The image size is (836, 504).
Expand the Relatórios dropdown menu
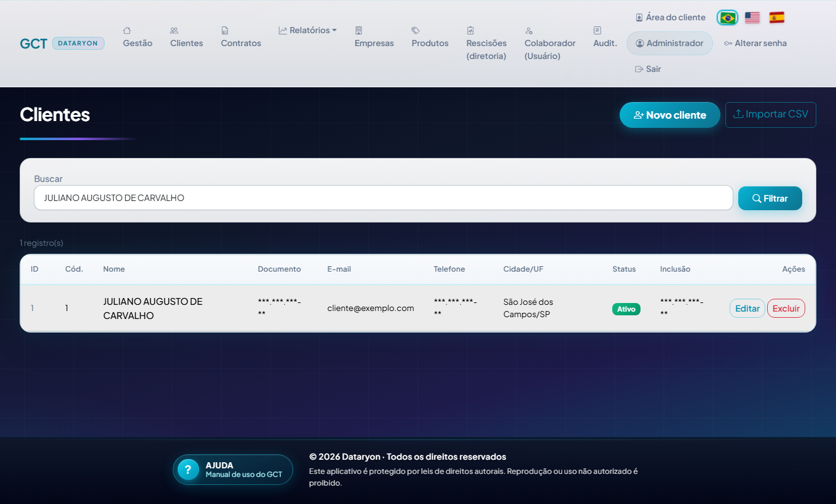pyautogui.click(x=307, y=30)
